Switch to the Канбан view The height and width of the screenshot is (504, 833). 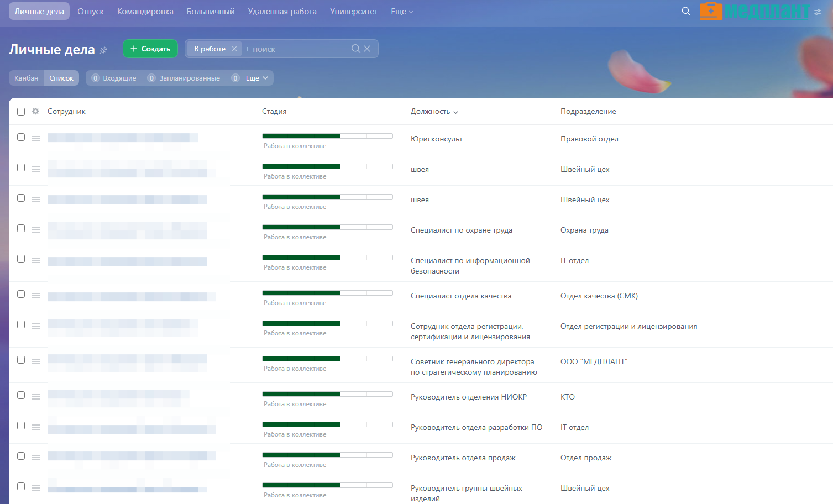(x=27, y=78)
